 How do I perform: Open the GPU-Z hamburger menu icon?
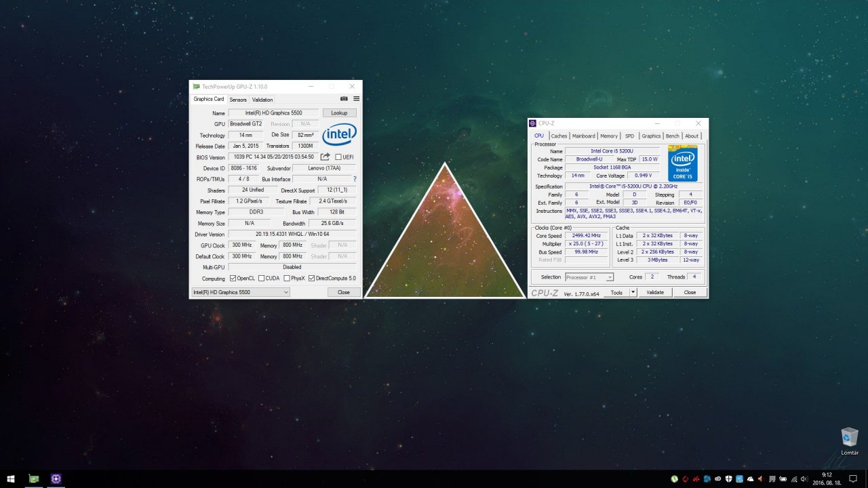click(357, 99)
